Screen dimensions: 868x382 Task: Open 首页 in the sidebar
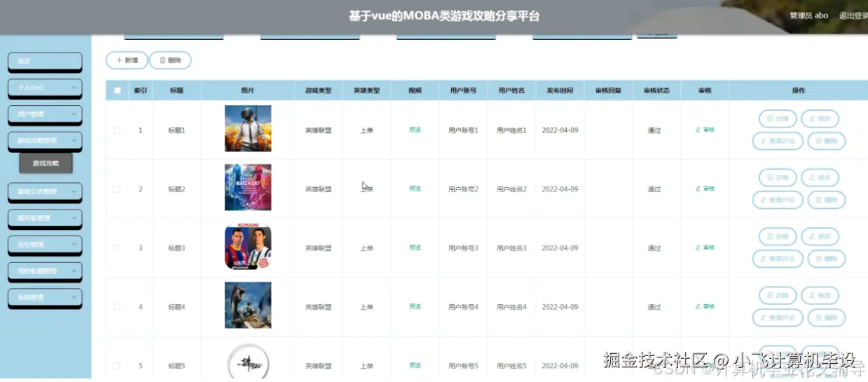tap(45, 62)
